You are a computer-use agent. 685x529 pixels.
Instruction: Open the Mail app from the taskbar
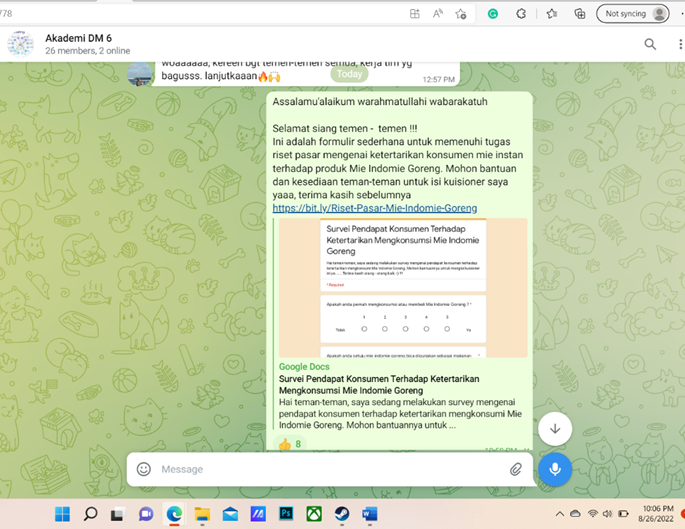(x=230, y=514)
